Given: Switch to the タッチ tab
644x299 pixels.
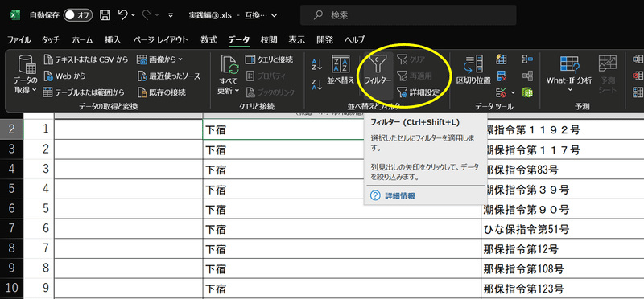Looking at the screenshot, I should pyautogui.click(x=51, y=40).
